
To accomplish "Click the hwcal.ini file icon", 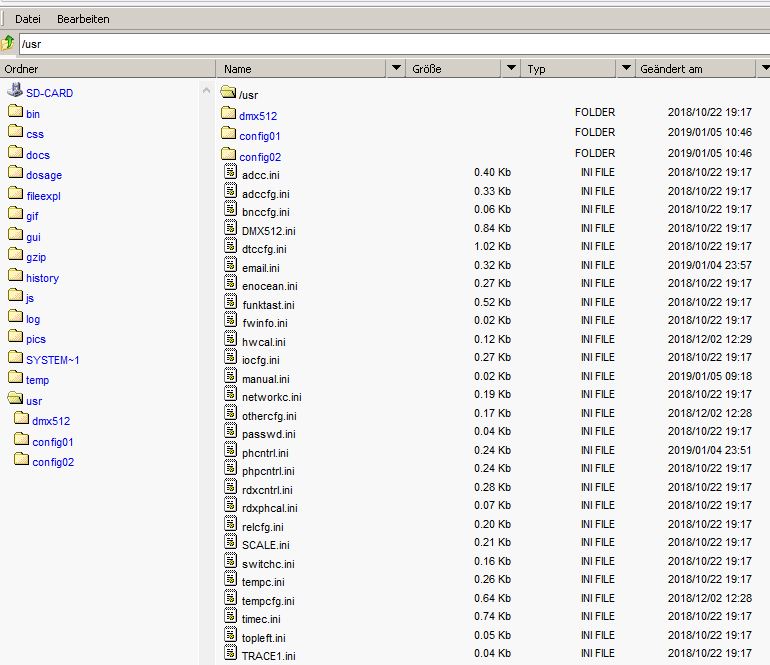I will point(230,338).
